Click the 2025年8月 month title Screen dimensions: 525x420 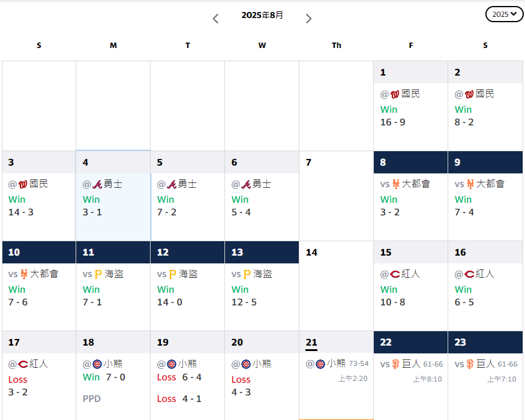click(x=262, y=16)
